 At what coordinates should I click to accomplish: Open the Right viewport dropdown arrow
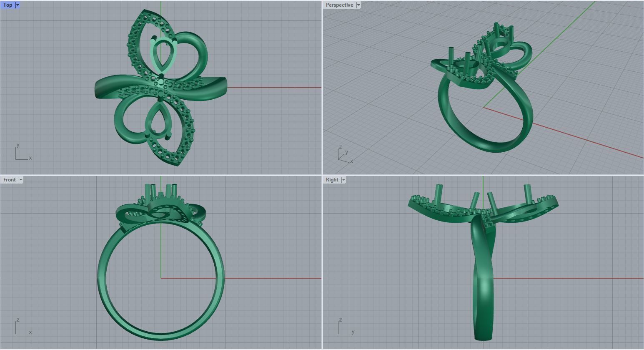click(343, 180)
